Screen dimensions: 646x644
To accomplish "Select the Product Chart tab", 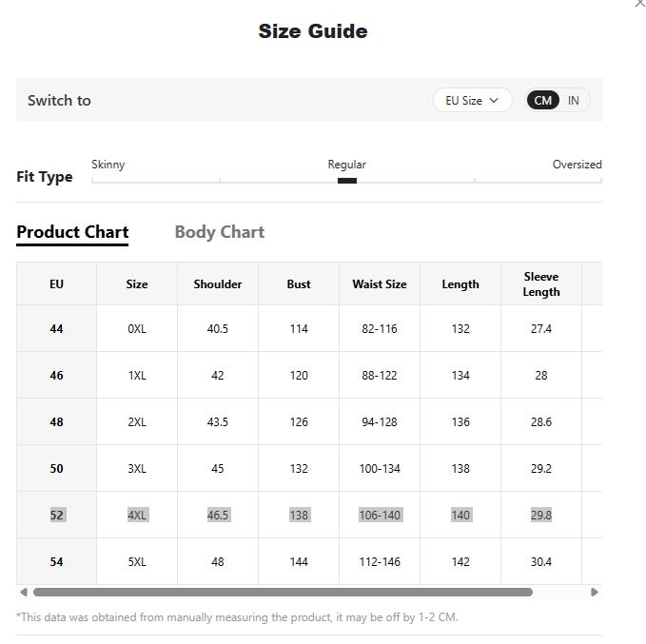I will click(72, 232).
